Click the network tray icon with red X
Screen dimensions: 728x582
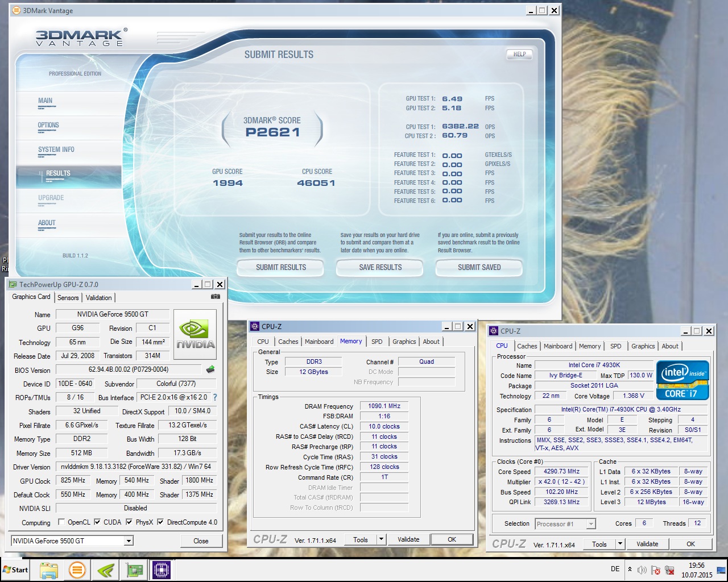point(670,570)
